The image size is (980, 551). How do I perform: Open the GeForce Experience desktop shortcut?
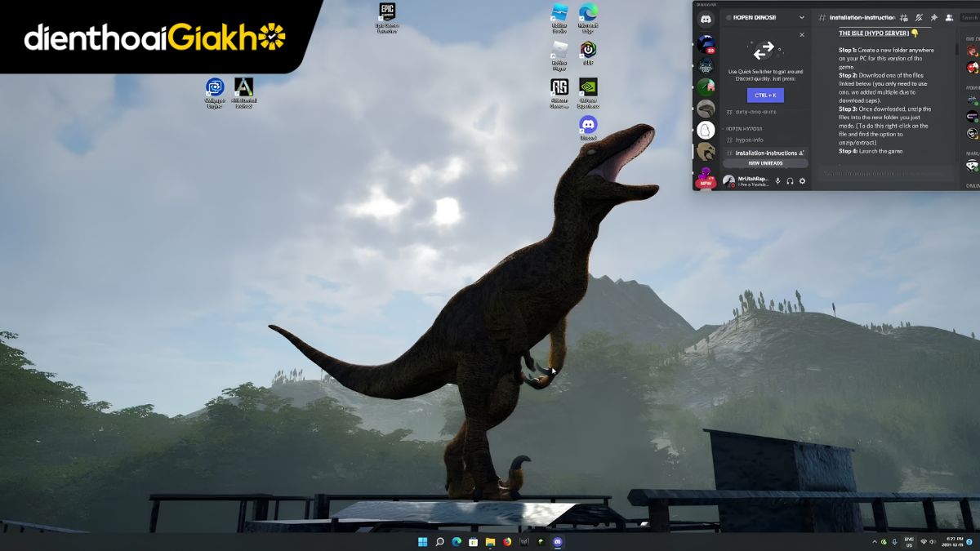[x=588, y=92]
